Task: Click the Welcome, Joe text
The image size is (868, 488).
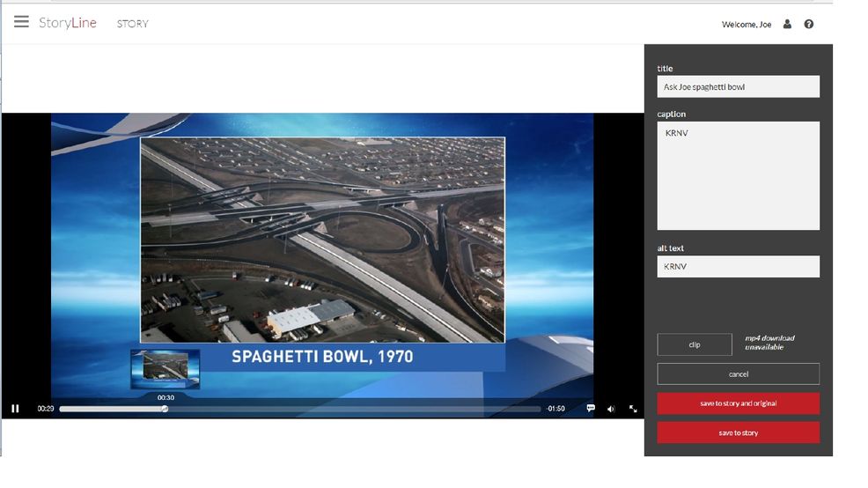Action: pos(747,25)
